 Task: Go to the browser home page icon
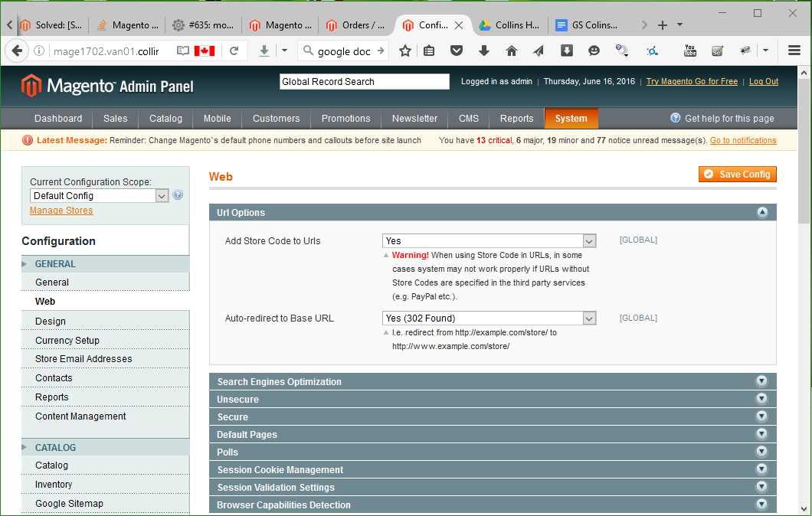(511, 51)
